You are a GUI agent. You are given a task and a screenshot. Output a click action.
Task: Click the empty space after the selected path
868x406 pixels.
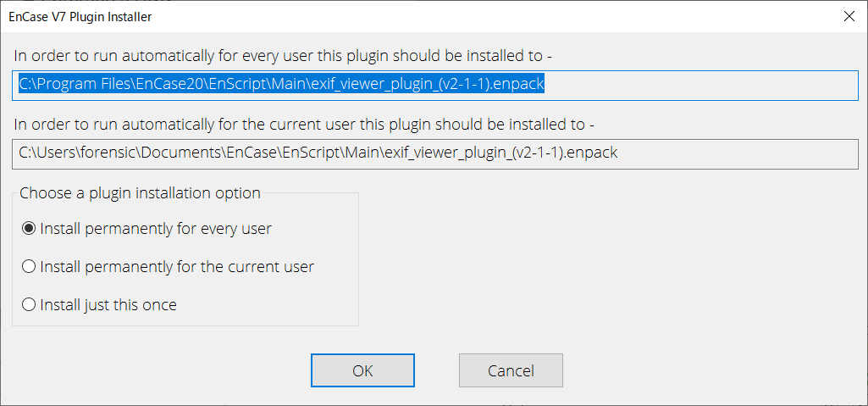coord(700,85)
